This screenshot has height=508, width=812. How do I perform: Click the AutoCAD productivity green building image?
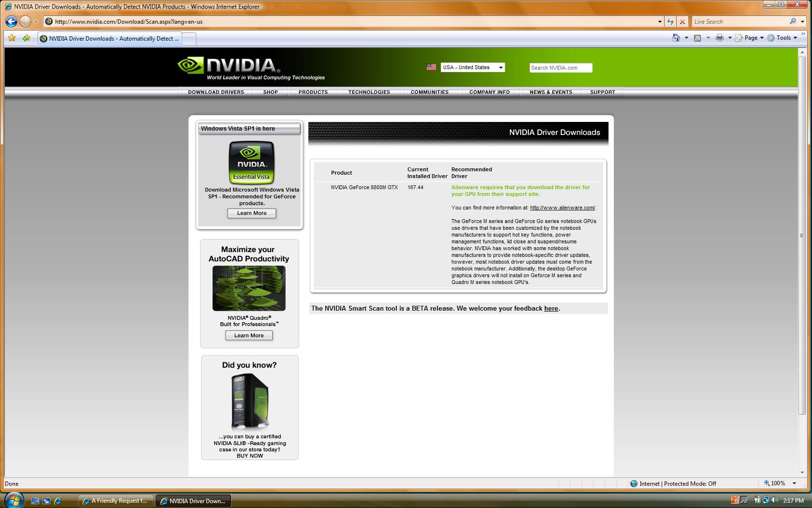(x=249, y=288)
